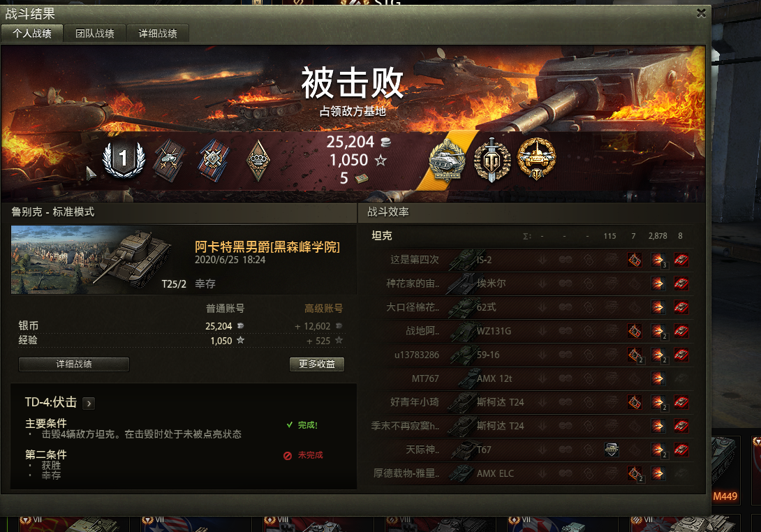Viewport: 761px width, 532px height.
Task: Click the WZ131G row critical hit icon
Action: pyautogui.click(x=635, y=331)
